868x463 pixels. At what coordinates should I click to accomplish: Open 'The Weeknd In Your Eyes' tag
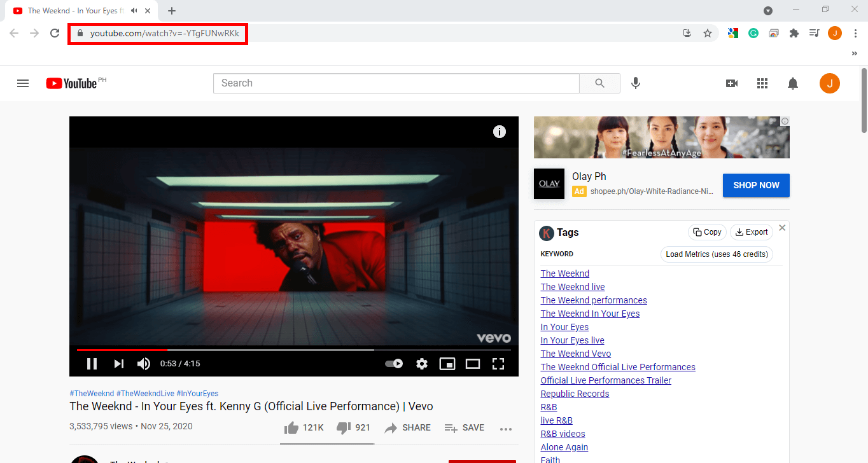tap(590, 314)
